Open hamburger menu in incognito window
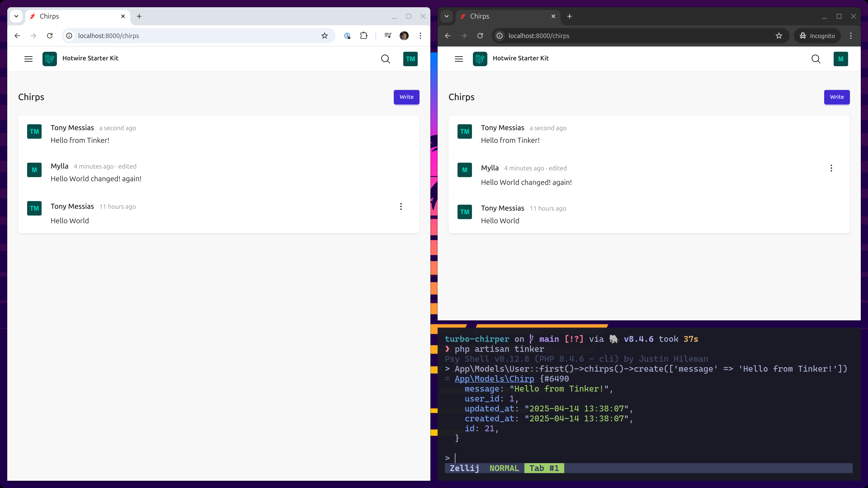 point(459,59)
